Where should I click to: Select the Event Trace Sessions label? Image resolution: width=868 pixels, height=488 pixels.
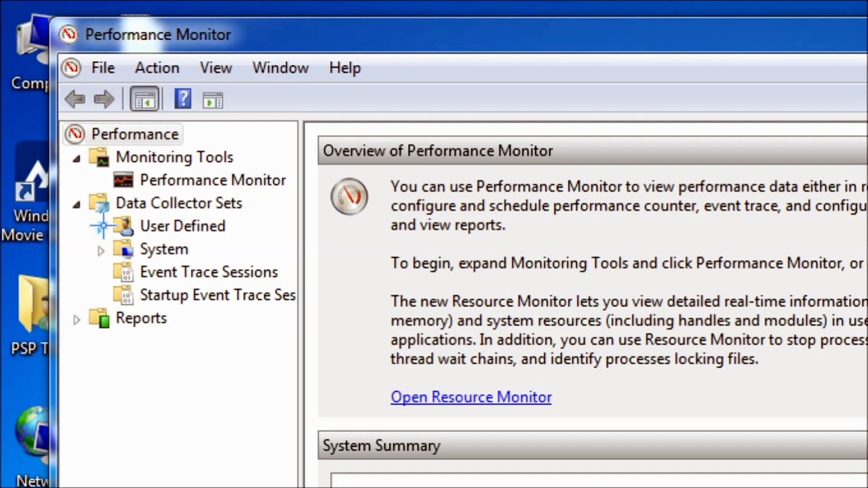point(209,272)
